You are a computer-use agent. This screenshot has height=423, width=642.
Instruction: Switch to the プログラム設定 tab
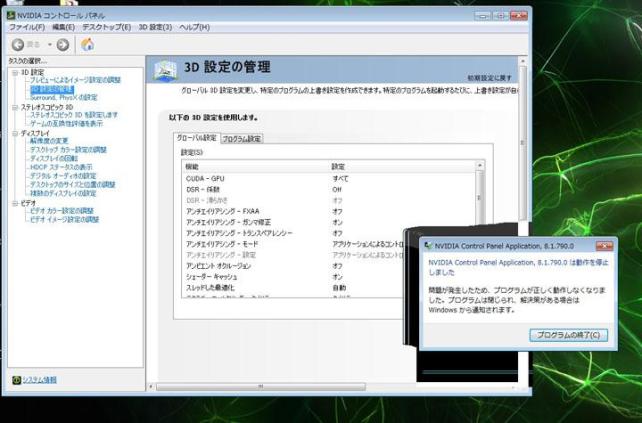point(242,139)
